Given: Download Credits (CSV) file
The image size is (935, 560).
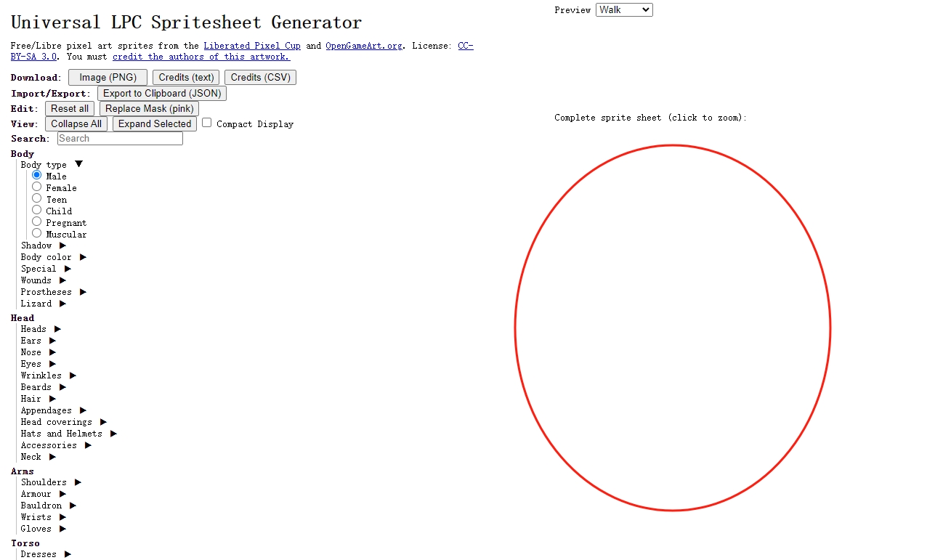Looking at the screenshot, I should point(260,77).
